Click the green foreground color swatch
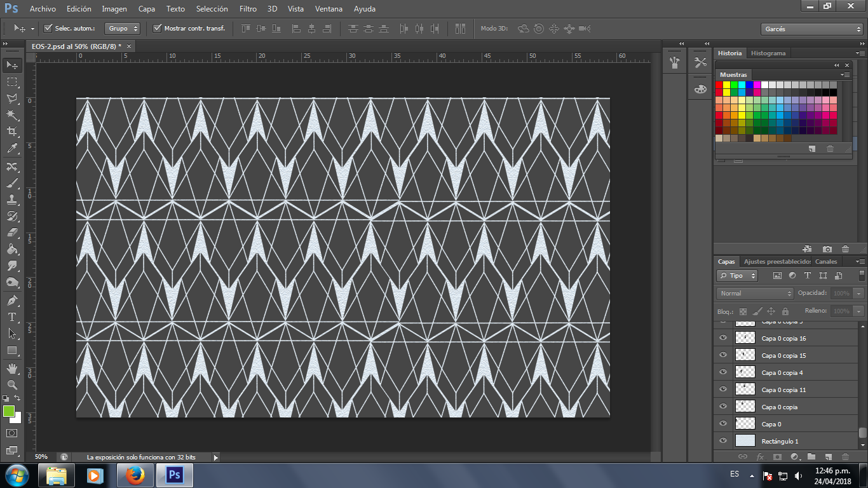The image size is (868, 488). pos(9,411)
